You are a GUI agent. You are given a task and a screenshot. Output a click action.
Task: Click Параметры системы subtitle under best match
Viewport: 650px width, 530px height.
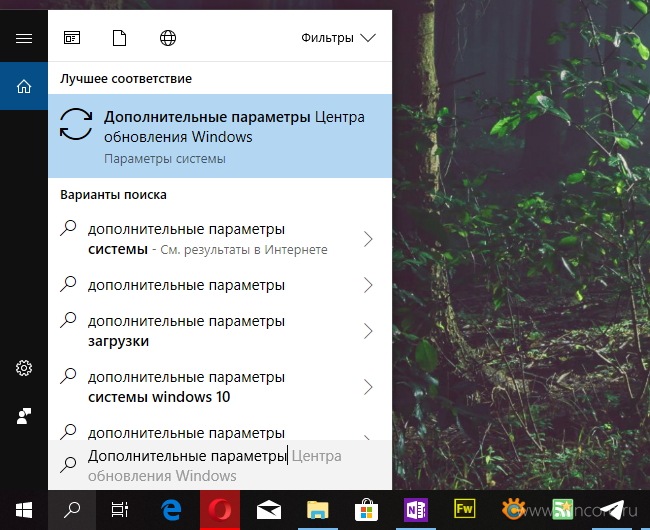[165, 159]
